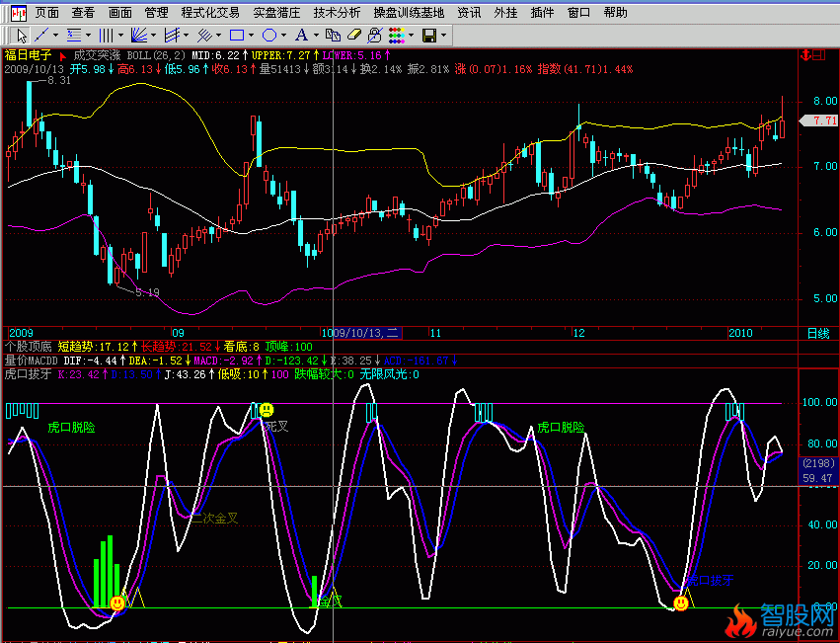The image size is (840, 643).
Task: Select the percentage retracement lines tool
Action: click(x=74, y=36)
